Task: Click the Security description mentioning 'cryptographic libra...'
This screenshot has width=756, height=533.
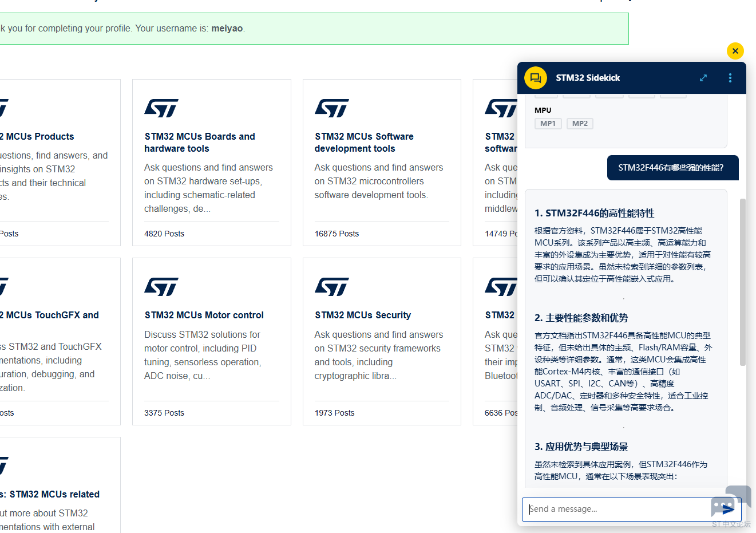Action: pyautogui.click(x=378, y=356)
